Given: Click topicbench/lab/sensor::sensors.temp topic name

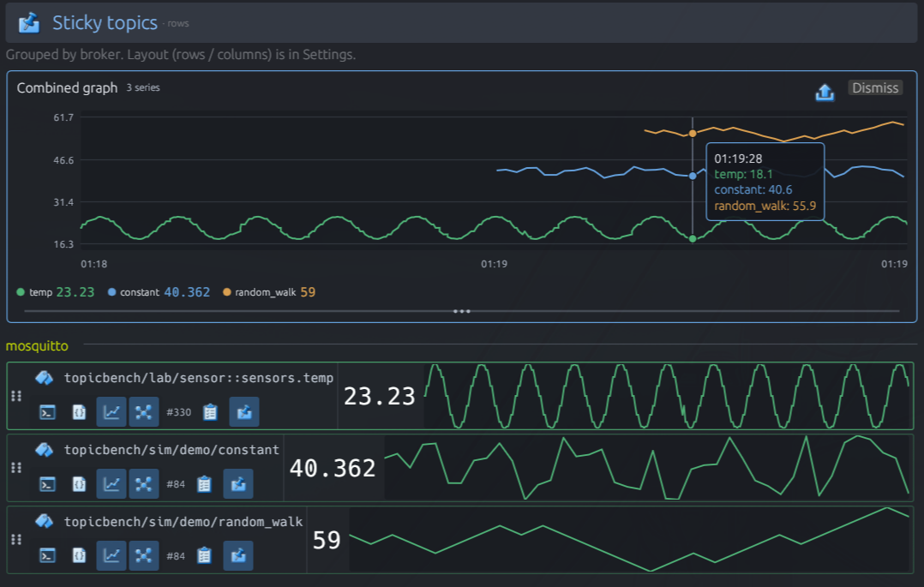Looking at the screenshot, I should coord(199,378).
